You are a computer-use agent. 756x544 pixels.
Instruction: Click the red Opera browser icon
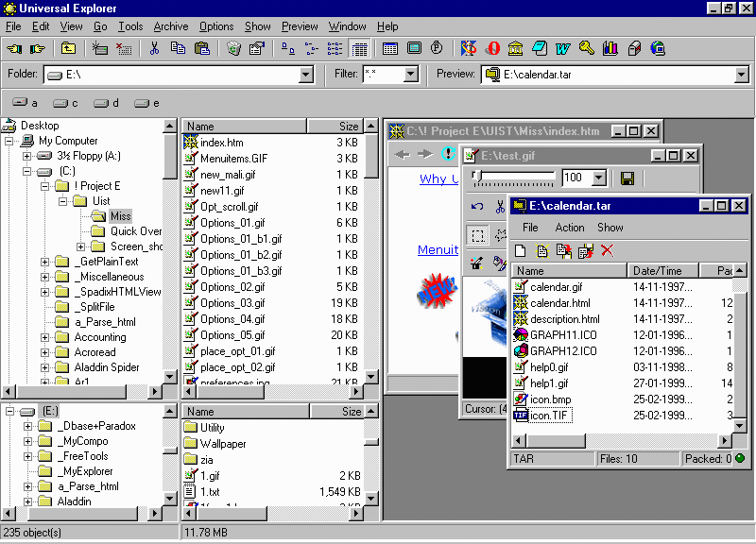click(x=492, y=48)
